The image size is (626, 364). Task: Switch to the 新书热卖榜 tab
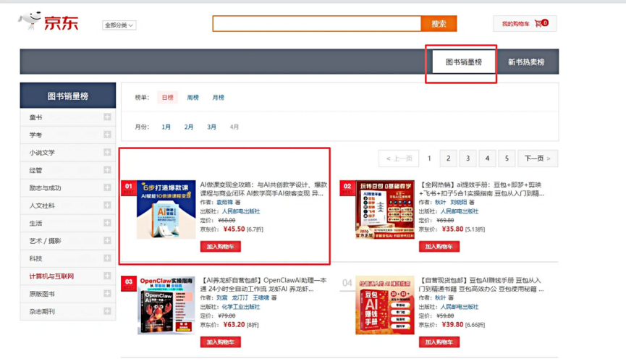(x=526, y=62)
